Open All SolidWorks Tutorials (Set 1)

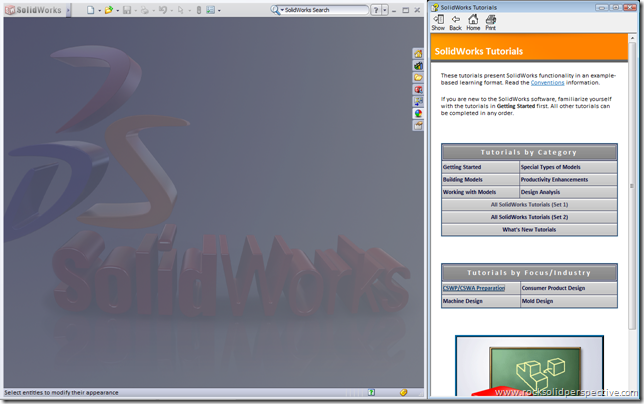(x=529, y=204)
